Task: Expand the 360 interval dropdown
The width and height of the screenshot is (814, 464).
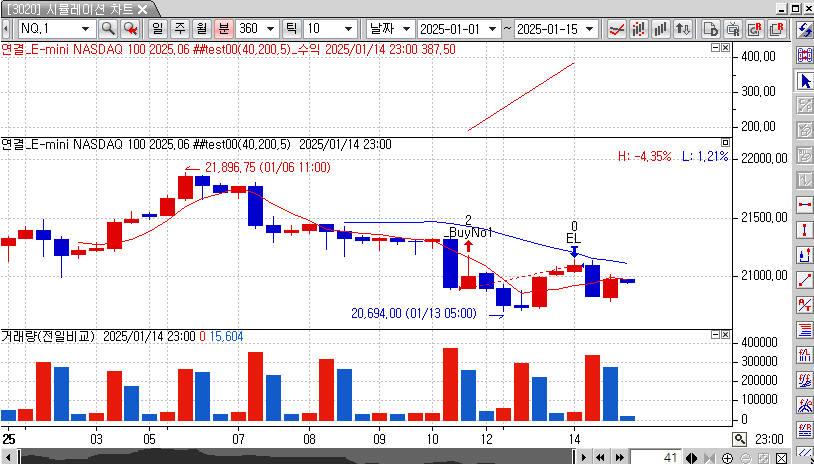Action: 266,28
